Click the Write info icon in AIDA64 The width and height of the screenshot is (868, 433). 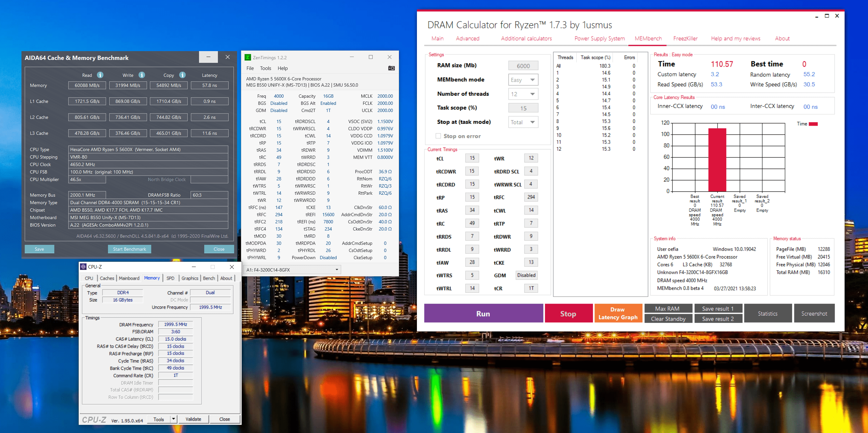[x=142, y=75]
